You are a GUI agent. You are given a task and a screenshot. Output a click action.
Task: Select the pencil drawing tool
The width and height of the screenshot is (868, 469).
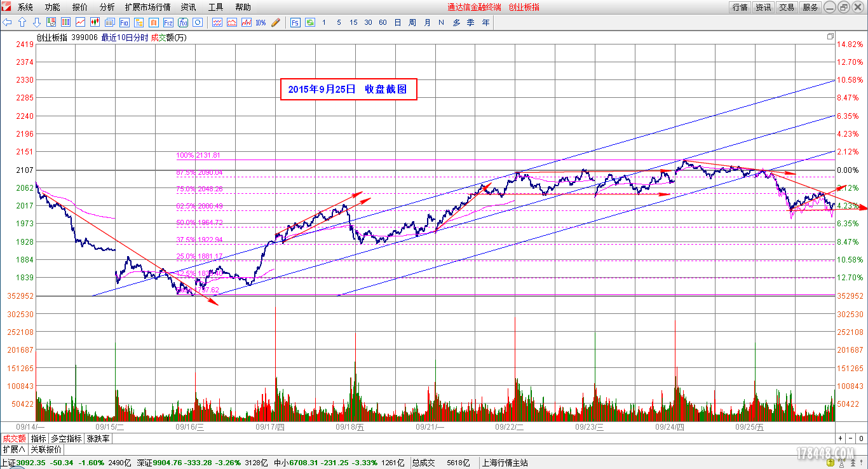275,22
